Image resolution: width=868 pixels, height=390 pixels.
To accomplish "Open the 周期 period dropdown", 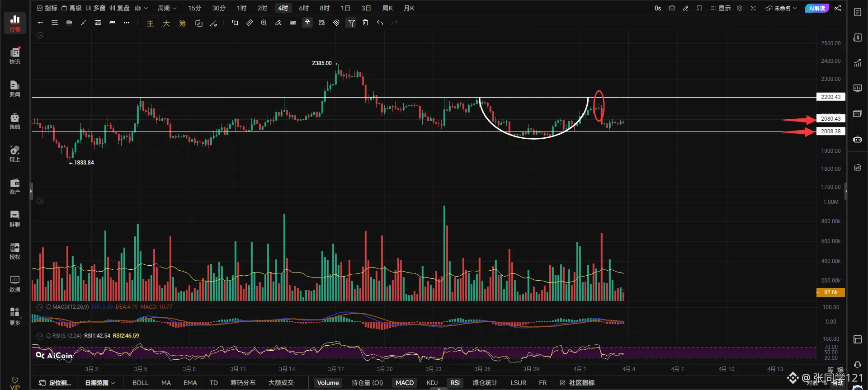I will [167, 8].
